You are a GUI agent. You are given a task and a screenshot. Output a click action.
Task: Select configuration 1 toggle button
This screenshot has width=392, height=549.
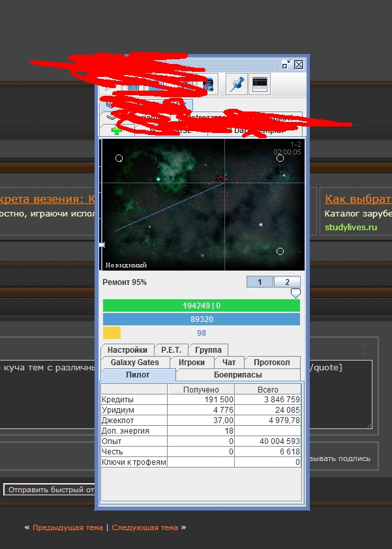tap(259, 282)
